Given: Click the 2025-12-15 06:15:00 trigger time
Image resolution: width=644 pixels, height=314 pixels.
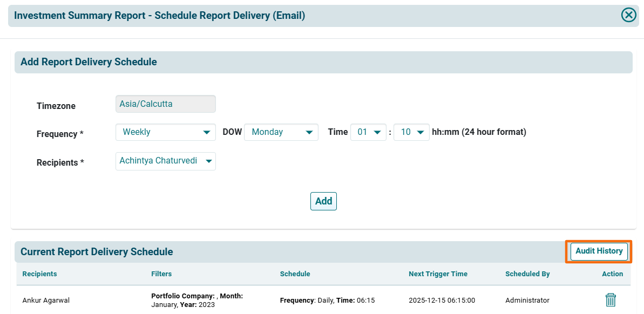Looking at the screenshot, I should [x=442, y=301].
